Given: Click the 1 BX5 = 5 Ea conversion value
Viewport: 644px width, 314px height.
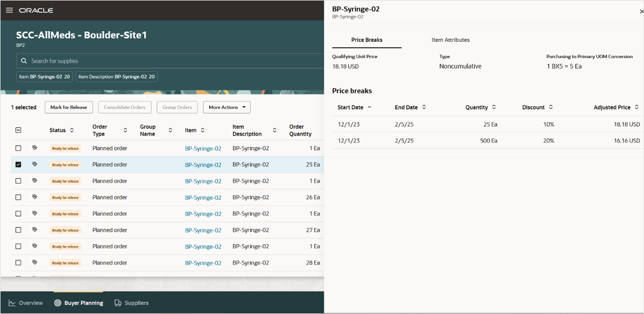Looking at the screenshot, I should pyautogui.click(x=564, y=66).
